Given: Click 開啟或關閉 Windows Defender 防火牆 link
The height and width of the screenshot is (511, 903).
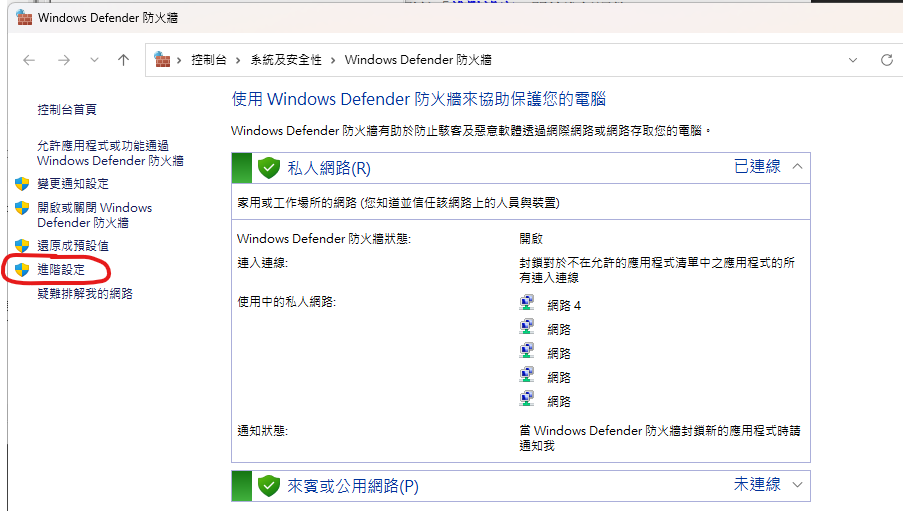Looking at the screenshot, I should pos(94,215).
